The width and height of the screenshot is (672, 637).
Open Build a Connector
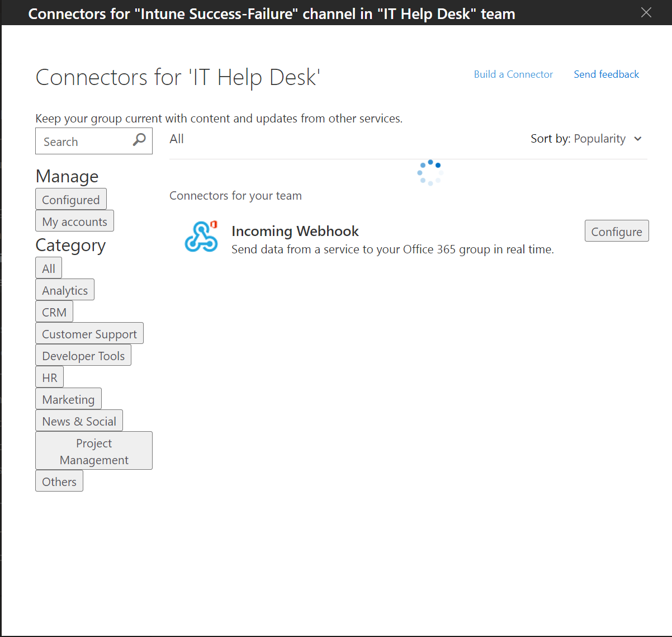point(513,74)
